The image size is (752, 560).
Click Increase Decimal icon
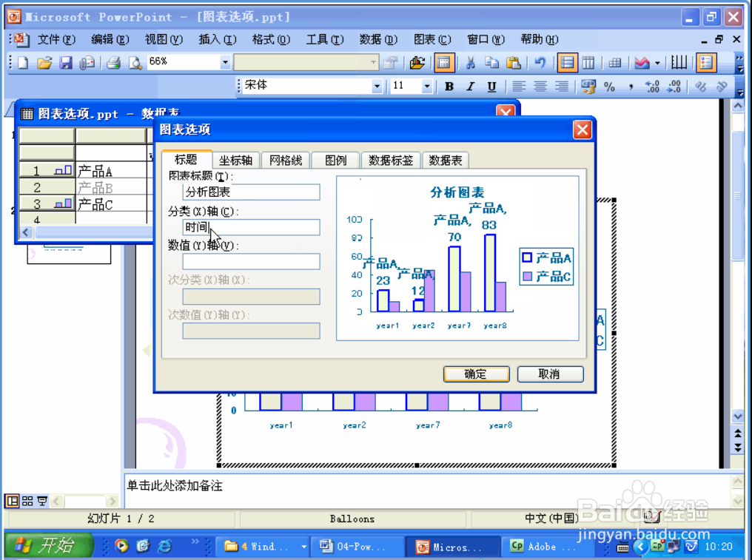point(652,87)
